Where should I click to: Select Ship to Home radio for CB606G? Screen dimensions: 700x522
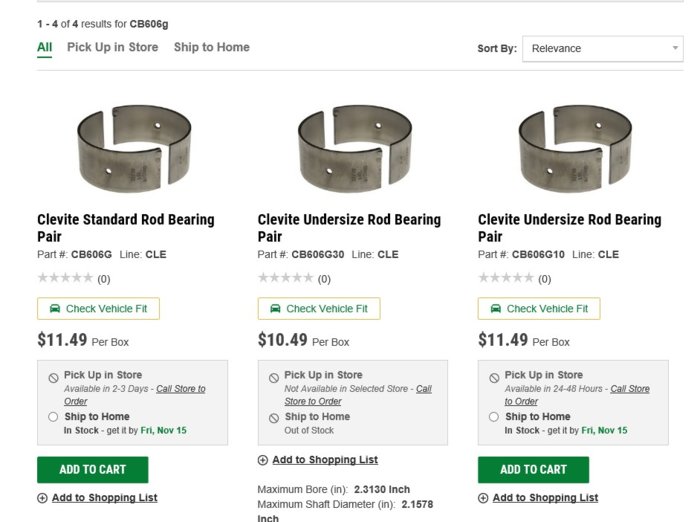53,417
